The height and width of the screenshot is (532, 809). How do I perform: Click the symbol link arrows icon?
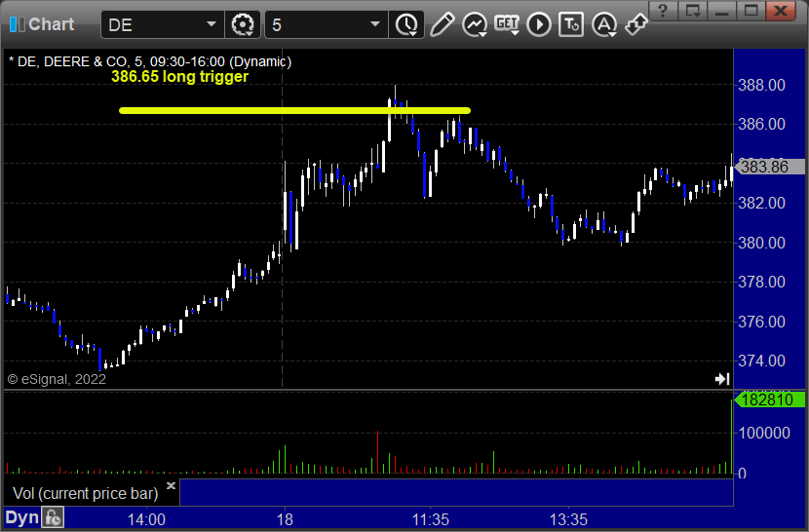[636, 24]
